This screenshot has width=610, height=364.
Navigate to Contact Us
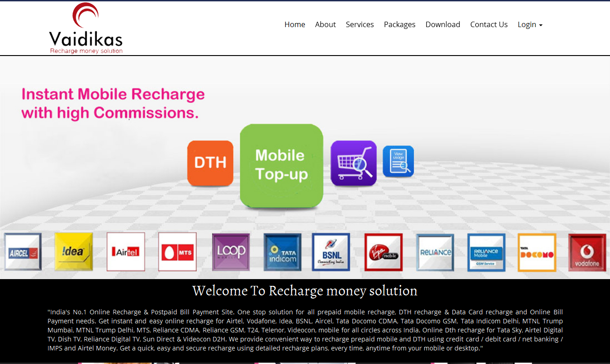click(x=489, y=24)
